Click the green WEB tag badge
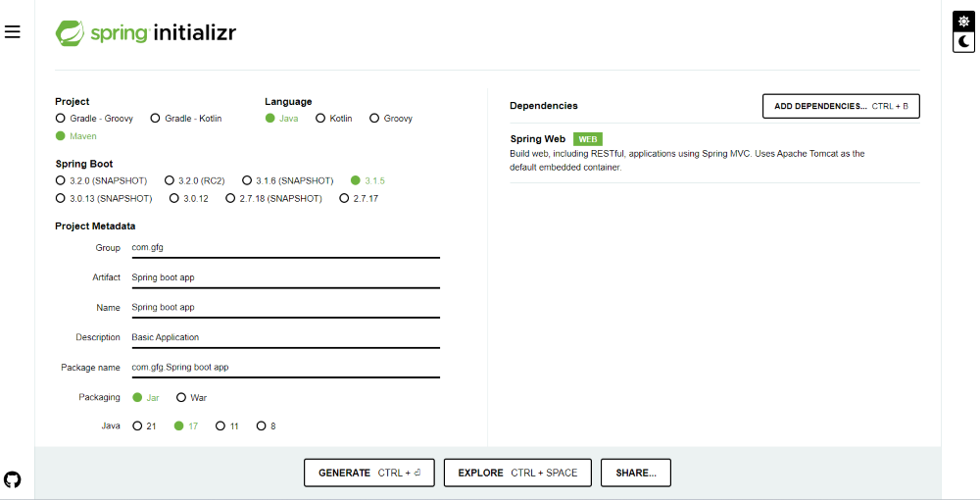 tap(587, 139)
